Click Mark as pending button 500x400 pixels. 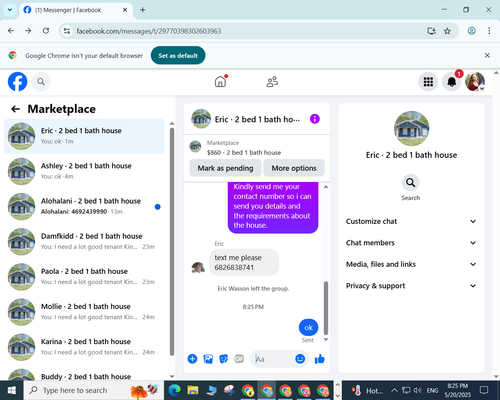(225, 168)
